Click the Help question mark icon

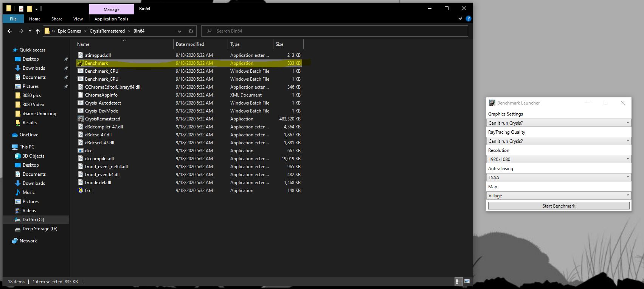coord(468,19)
